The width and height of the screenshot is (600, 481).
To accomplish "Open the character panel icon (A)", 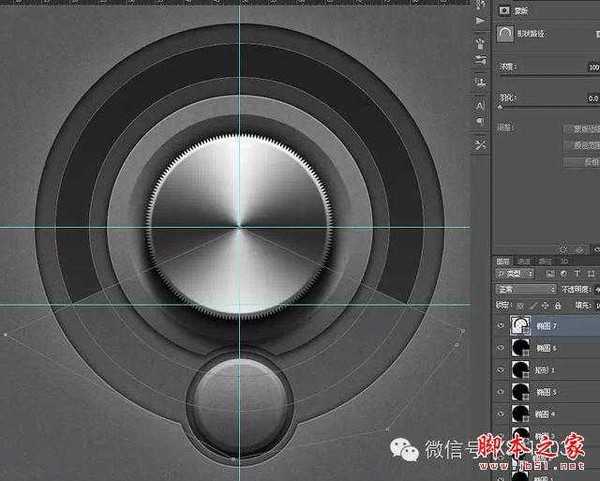I will (481, 104).
